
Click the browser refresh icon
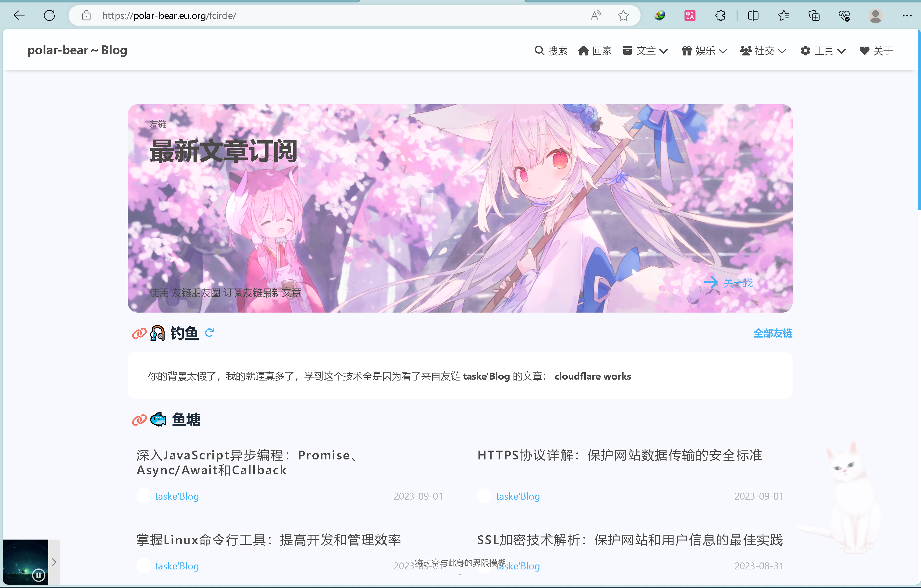(x=49, y=16)
